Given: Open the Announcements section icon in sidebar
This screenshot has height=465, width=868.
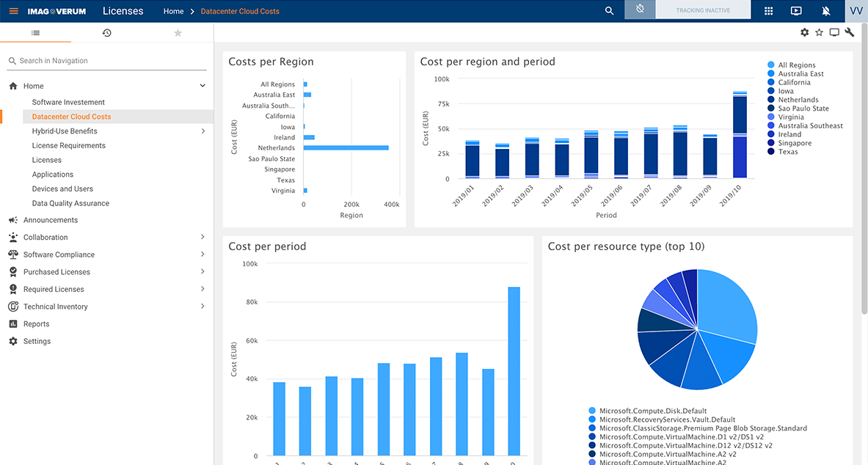Looking at the screenshot, I should pyautogui.click(x=12, y=219).
